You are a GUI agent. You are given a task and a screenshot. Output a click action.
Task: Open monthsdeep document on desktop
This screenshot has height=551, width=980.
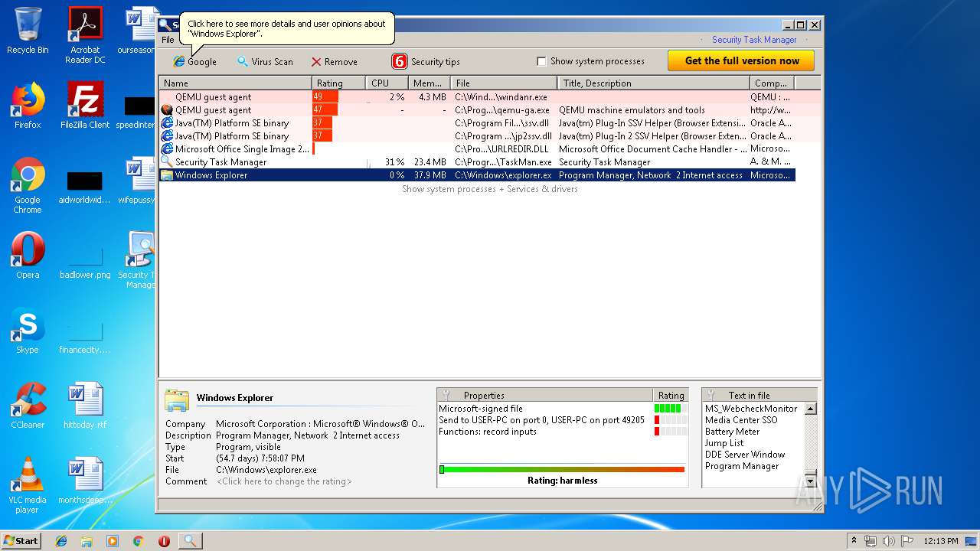pyautogui.click(x=85, y=481)
